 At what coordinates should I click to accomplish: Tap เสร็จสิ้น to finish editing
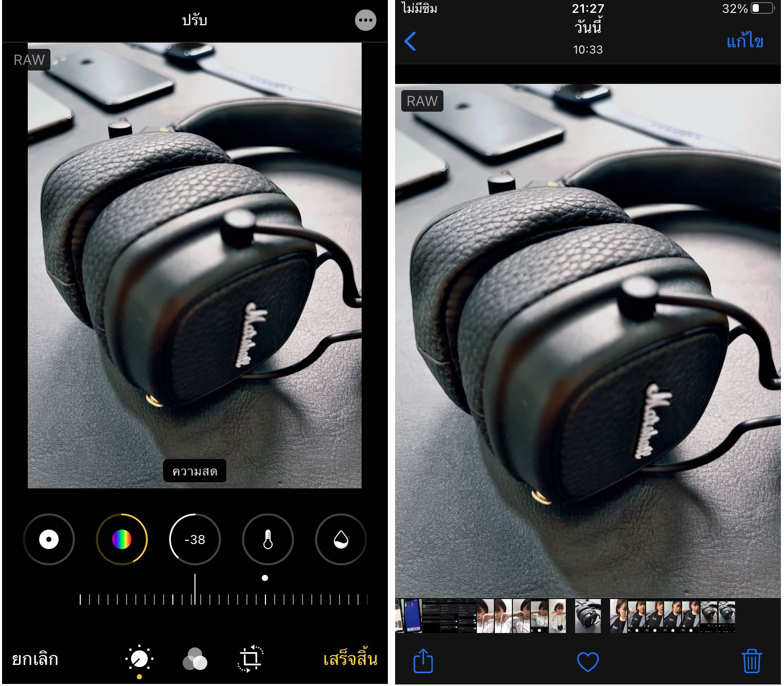pyautogui.click(x=350, y=659)
